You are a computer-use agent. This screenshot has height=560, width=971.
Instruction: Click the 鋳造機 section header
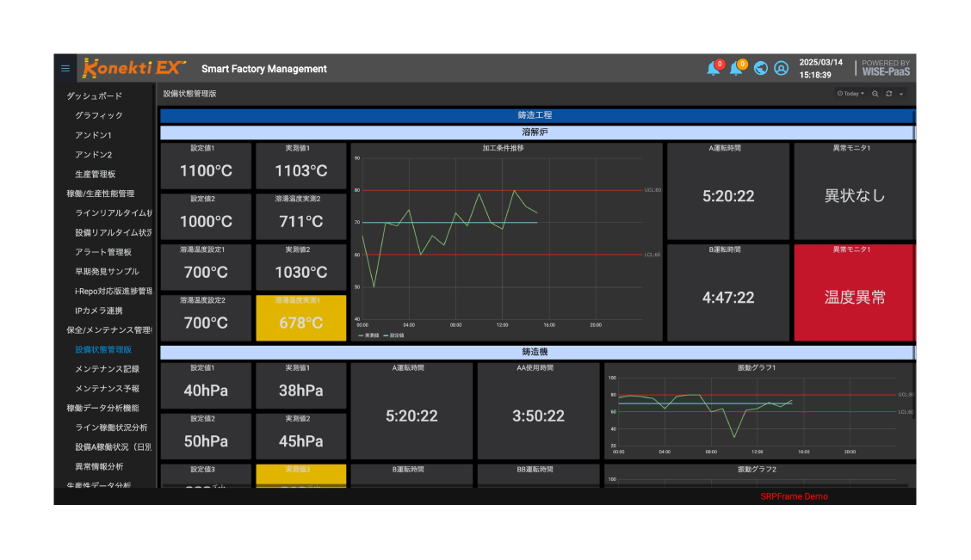536,352
